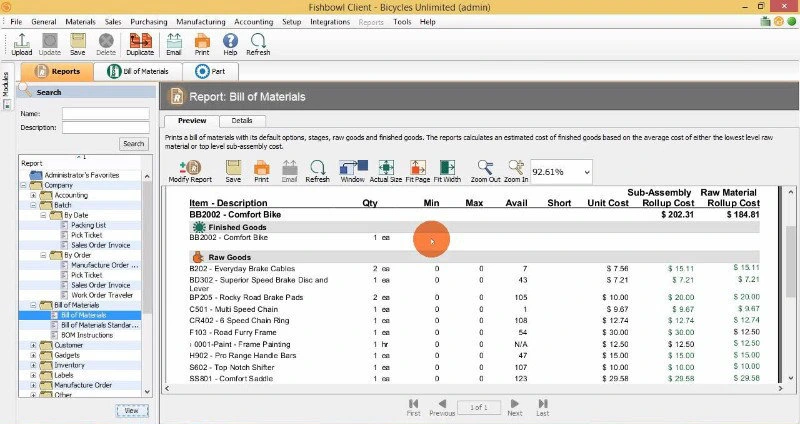This screenshot has width=800, height=424.
Task: Click the View button below tree
Action: [130, 410]
